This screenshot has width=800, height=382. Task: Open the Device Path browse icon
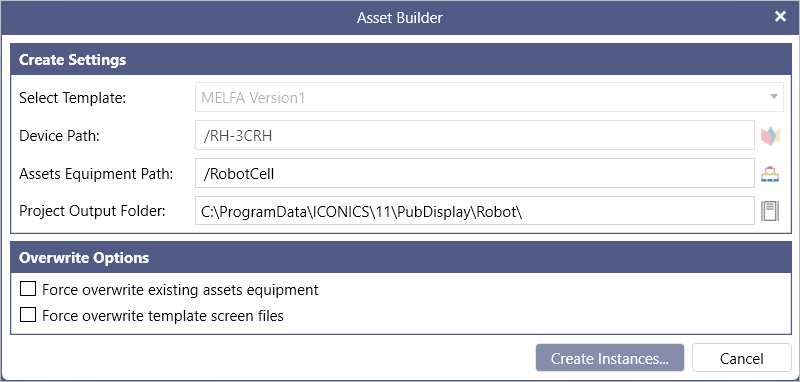tap(770, 136)
